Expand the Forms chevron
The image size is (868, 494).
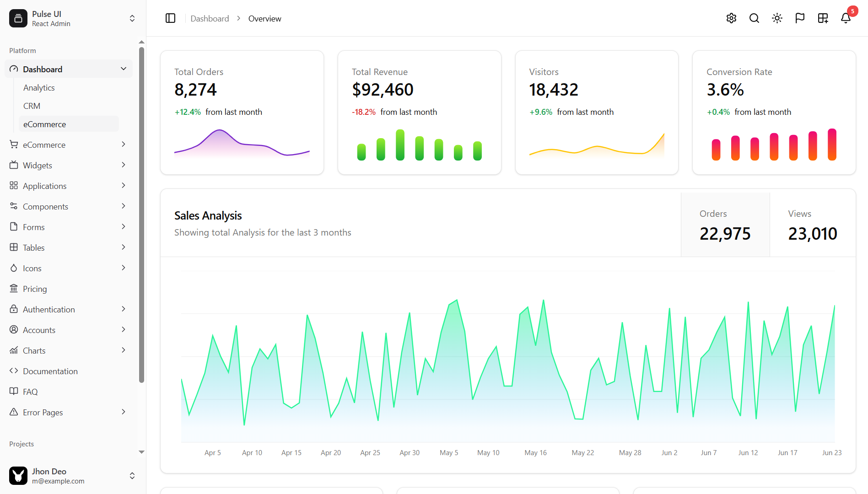pyautogui.click(x=124, y=226)
